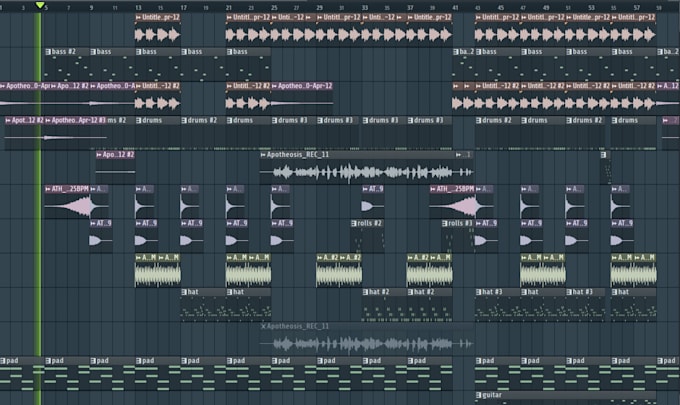Click audio icon of AT..9 clip at bar 33
Viewport: 680px width, 405px height.
point(365,189)
